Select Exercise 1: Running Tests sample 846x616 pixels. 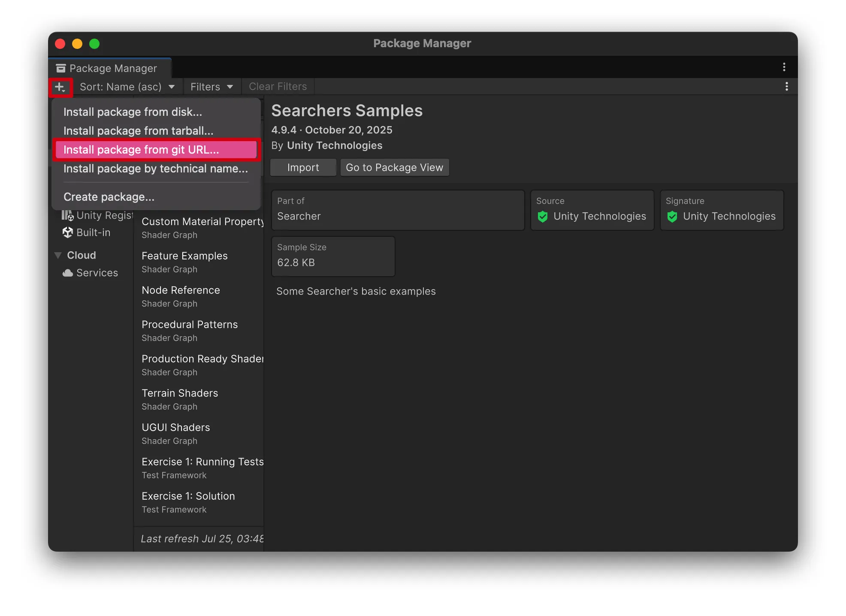(199, 468)
